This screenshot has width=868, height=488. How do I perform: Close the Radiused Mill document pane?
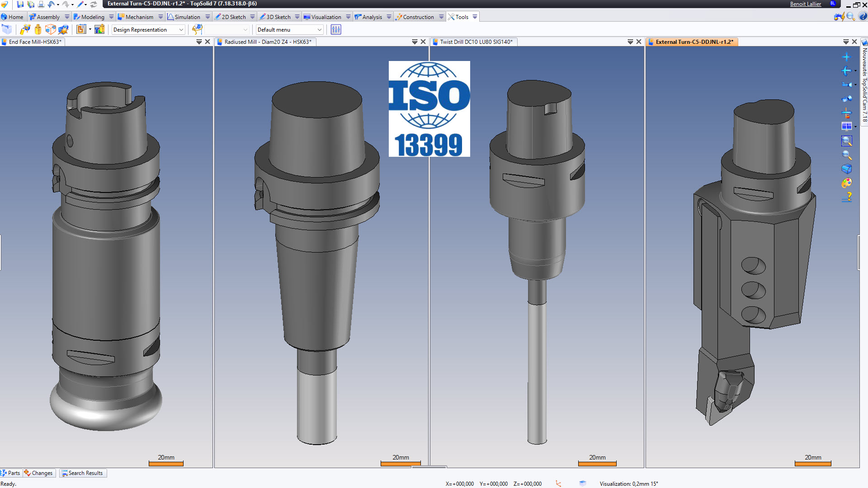[423, 42]
